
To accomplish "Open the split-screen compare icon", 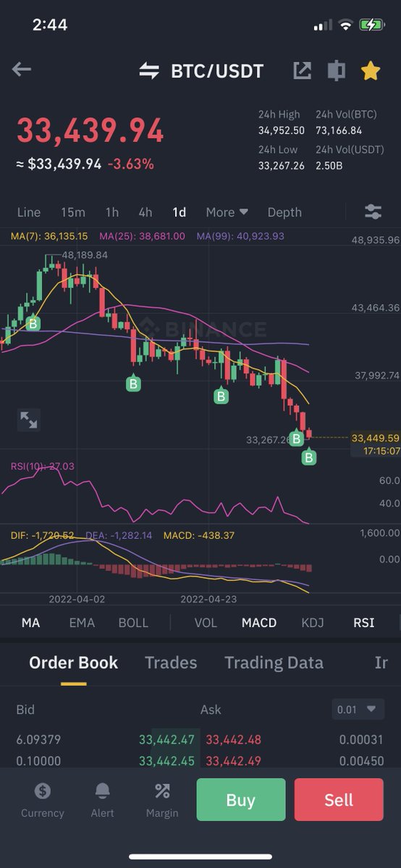I will 337,70.
